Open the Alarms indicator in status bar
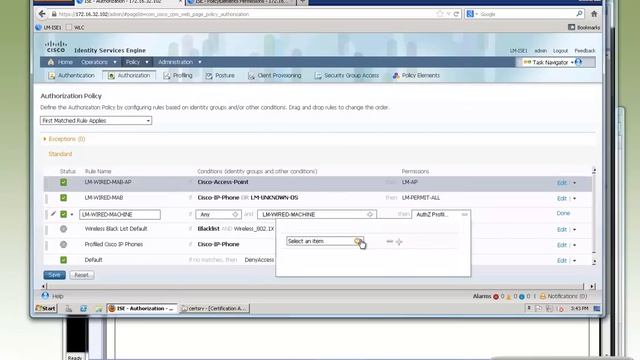This screenshot has height=360, width=640. point(482,296)
